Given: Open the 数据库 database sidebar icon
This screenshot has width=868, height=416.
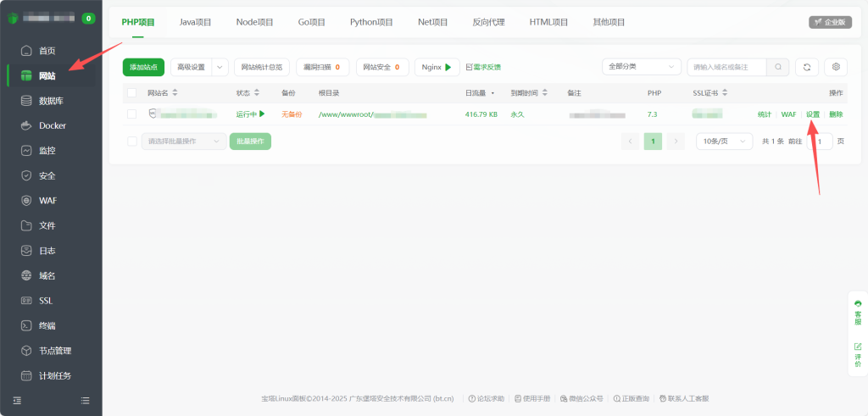Looking at the screenshot, I should tap(26, 101).
